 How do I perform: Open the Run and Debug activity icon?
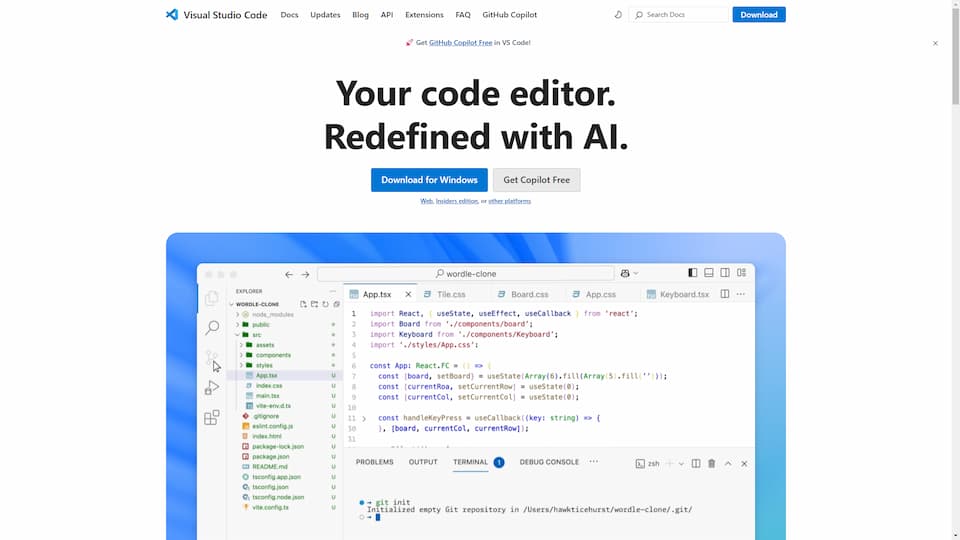click(212, 388)
